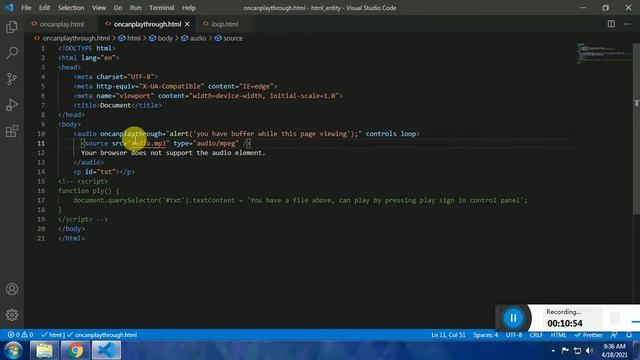
Task: Click the Document title text on line 7
Action: click(x=116, y=105)
